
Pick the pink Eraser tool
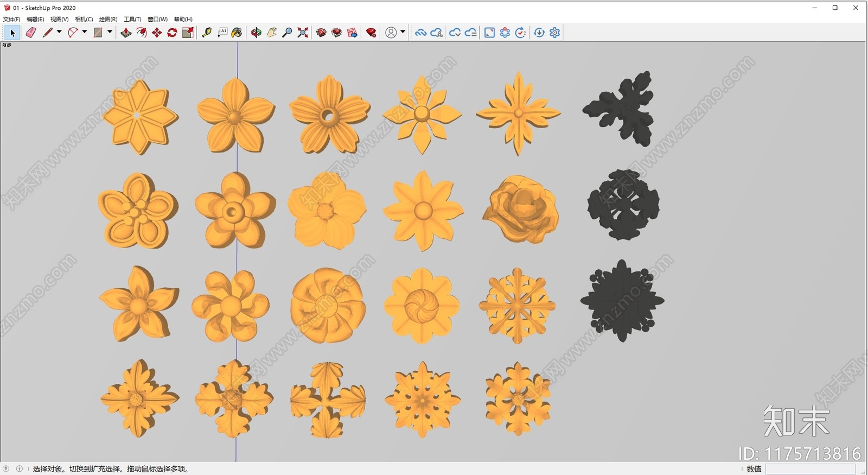pyautogui.click(x=31, y=33)
